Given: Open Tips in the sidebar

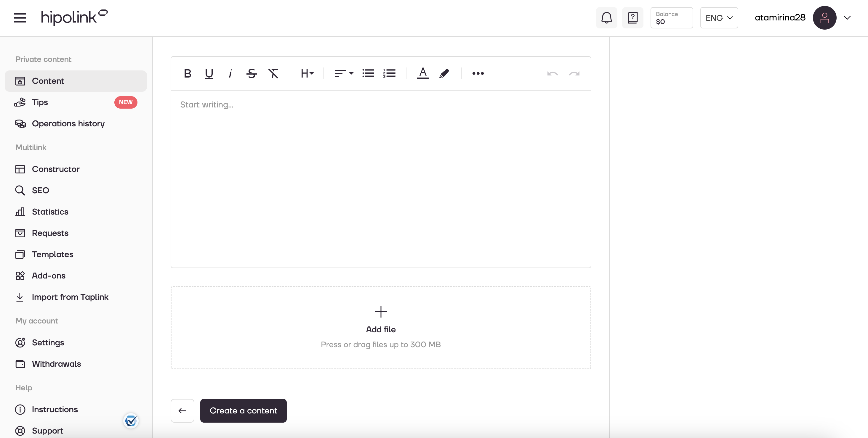Looking at the screenshot, I should (x=76, y=102).
